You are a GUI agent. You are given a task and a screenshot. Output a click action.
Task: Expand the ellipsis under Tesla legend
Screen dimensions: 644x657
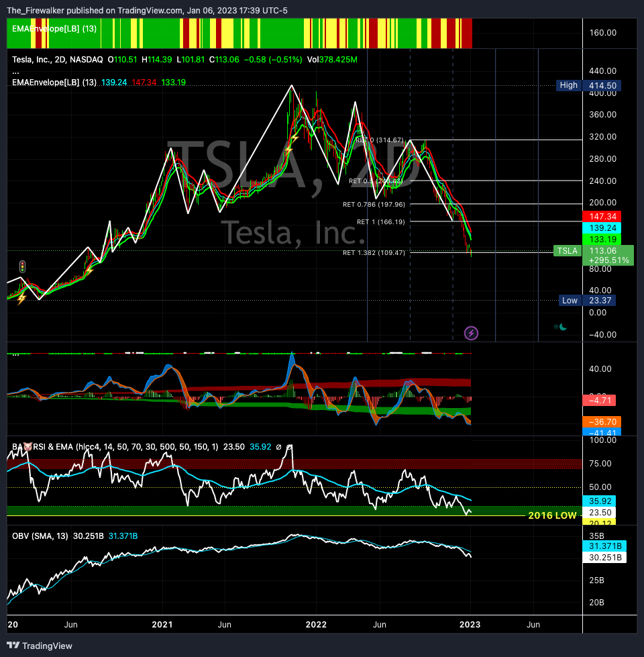15,72
